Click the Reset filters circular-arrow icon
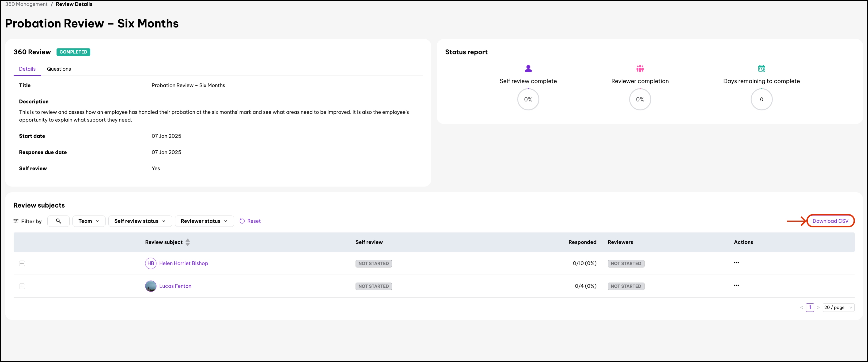This screenshot has height=362, width=868. [242, 221]
